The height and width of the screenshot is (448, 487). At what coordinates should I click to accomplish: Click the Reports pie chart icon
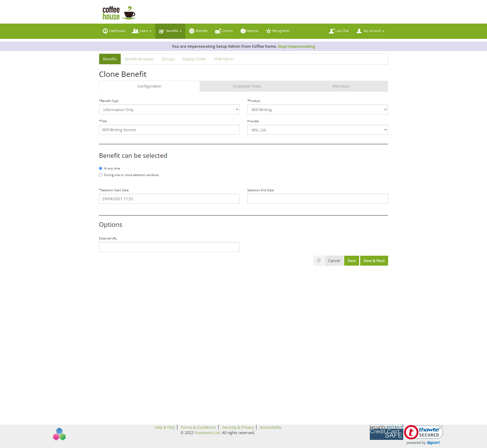pos(243,31)
